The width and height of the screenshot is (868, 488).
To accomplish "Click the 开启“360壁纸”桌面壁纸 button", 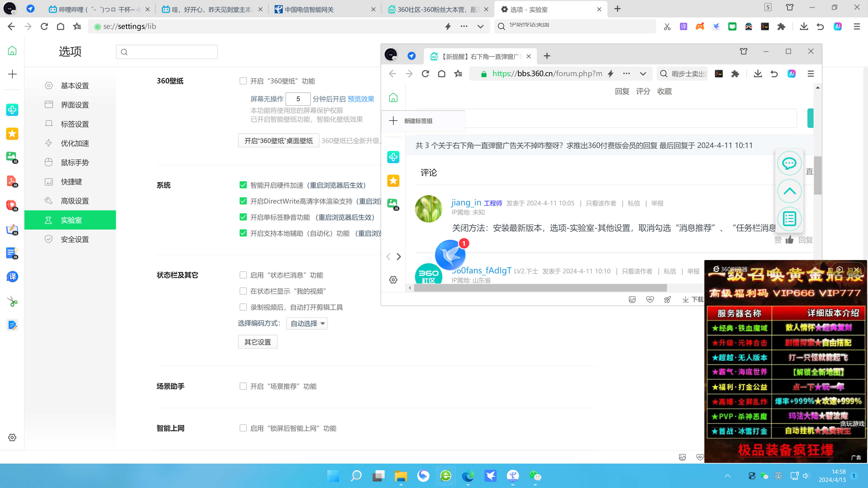I will pos(278,141).
